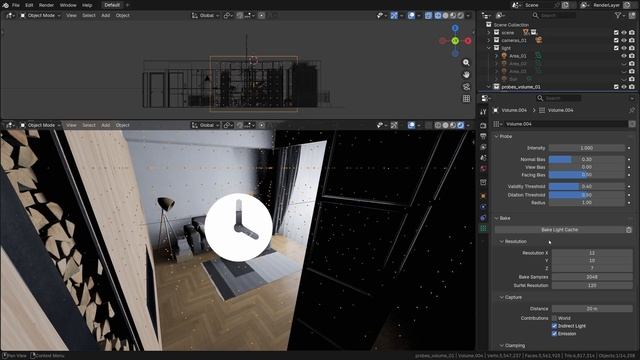
Task: Click the Bake Light Cache button
Action: pyautogui.click(x=560, y=230)
